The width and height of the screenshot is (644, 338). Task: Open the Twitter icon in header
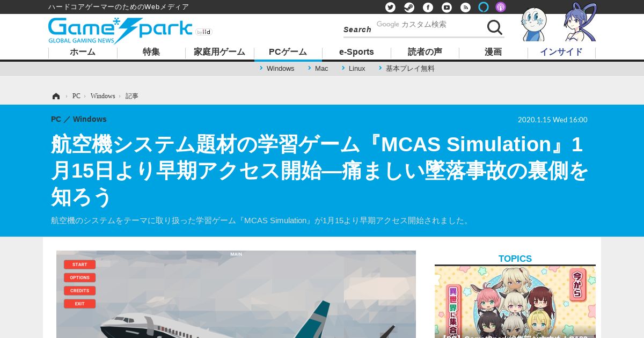point(390,7)
